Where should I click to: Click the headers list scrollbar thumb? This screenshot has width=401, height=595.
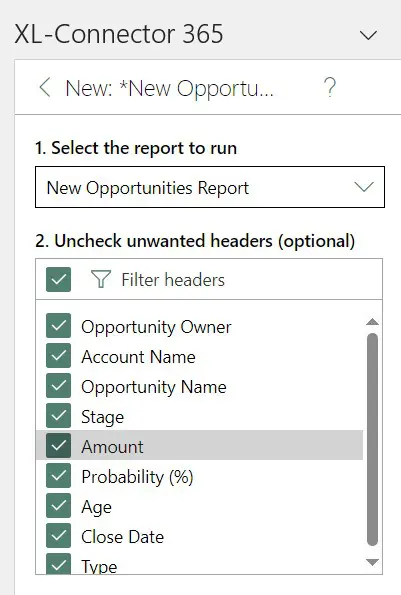pyautogui.click(x=373, y=439)
